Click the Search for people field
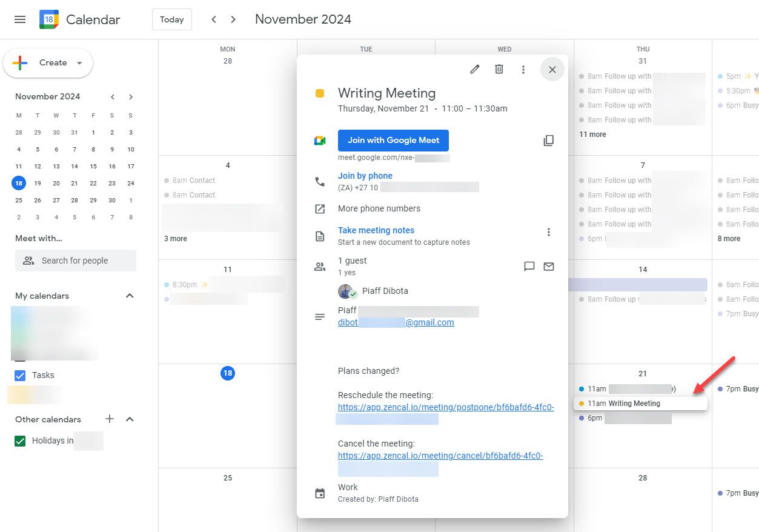This screenshot has width=759, height=532. [x=75, y=260]
